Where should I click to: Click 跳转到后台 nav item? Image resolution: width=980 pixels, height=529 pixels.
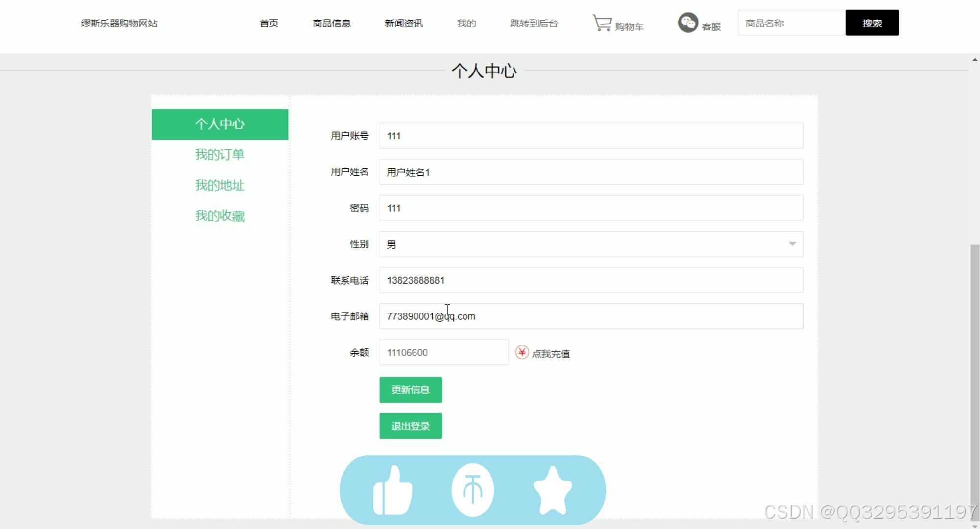click(x=534, y=23)
